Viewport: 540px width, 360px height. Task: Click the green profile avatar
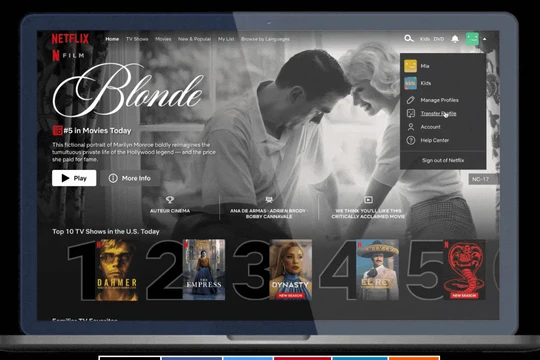tap(472, 39)
